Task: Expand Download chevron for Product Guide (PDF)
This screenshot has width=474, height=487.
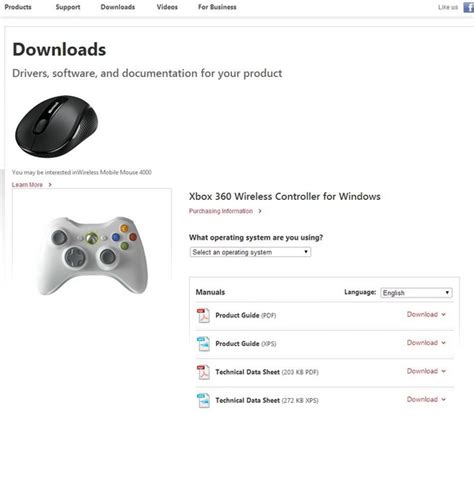Action: click(x=444, y=314)
